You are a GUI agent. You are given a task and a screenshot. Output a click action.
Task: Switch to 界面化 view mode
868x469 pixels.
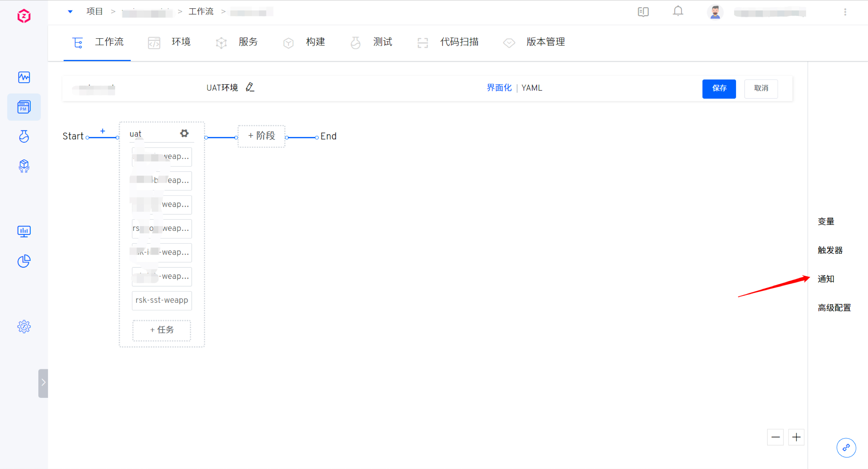(x=499, y=88)
